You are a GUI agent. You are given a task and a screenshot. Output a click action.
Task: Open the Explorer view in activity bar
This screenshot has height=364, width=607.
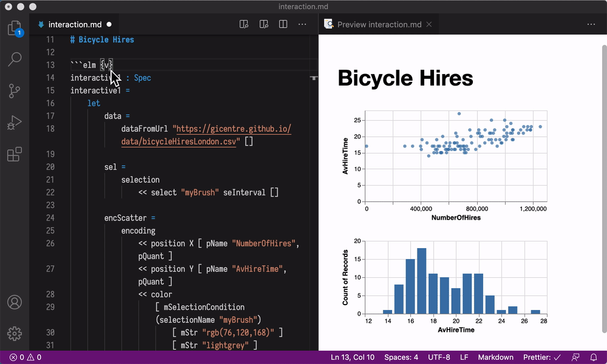click(x=15, y=28)
